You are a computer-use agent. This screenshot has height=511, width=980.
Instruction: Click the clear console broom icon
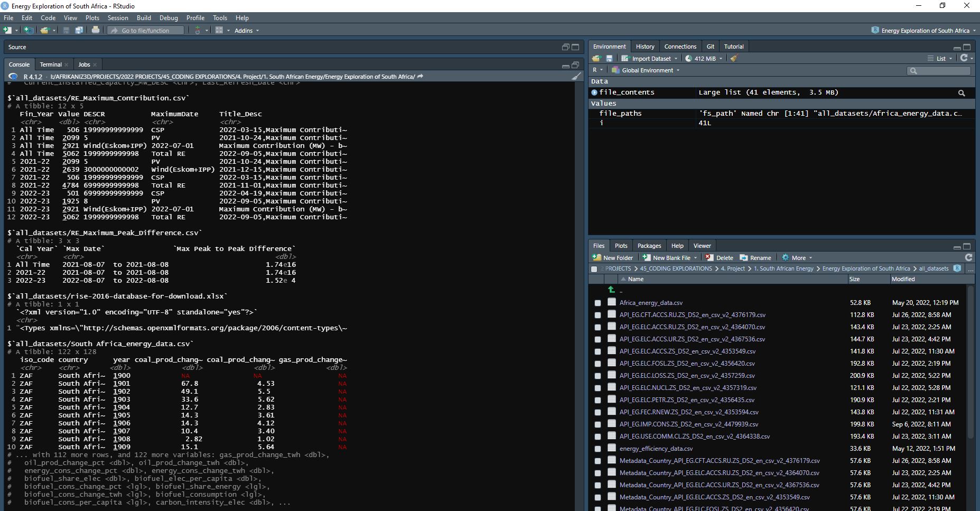[x=576, y=77]
